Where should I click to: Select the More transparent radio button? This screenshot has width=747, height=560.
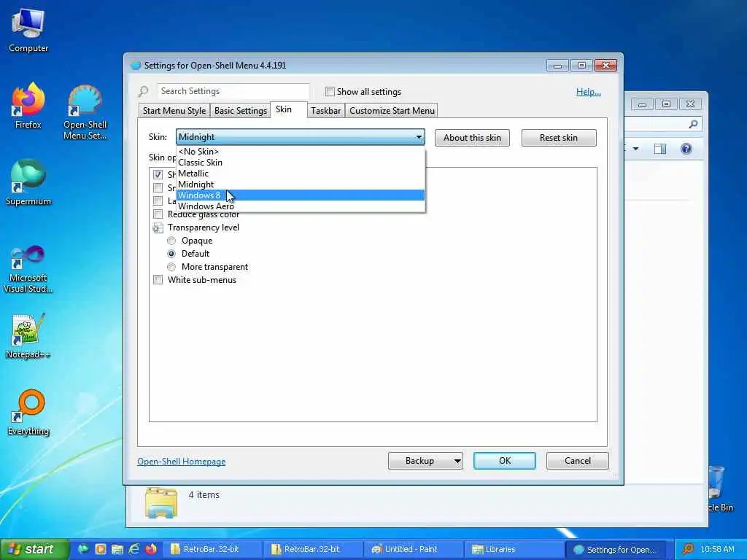[171, 267]
